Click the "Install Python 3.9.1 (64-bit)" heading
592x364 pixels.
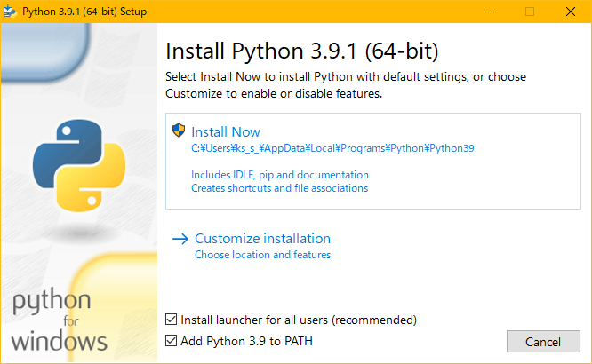point(302,49)
